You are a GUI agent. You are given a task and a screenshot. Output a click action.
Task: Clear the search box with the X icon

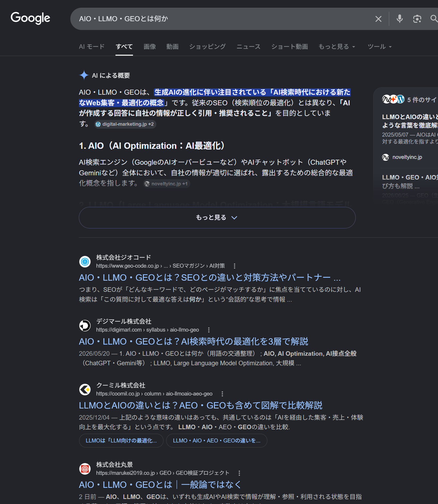[x=378, y=19]
